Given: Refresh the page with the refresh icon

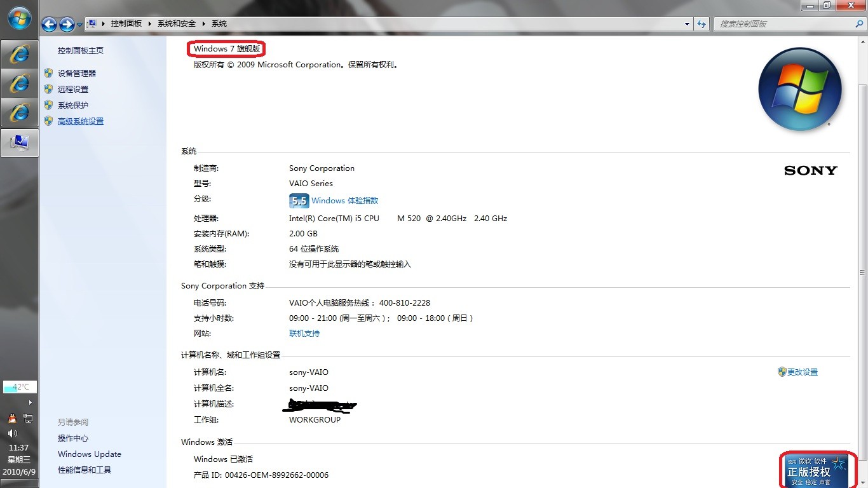Looking at the screenshot, I should point(702,24).
